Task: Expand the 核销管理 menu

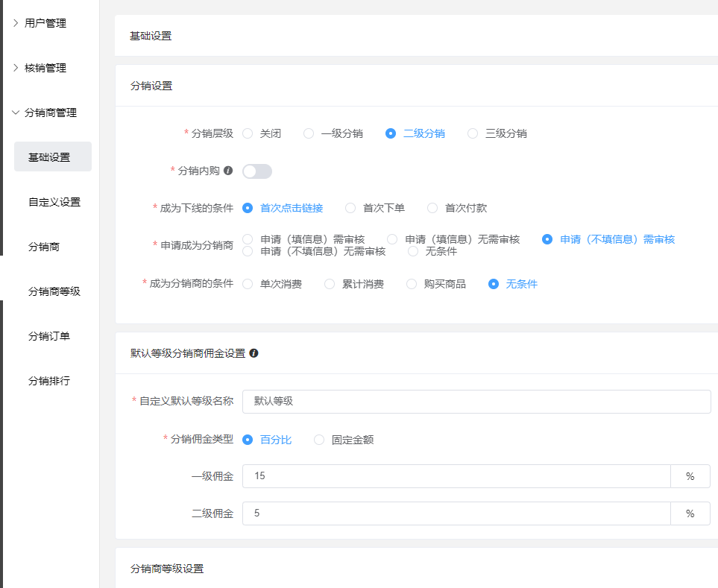Action: [x=45, y=68]
